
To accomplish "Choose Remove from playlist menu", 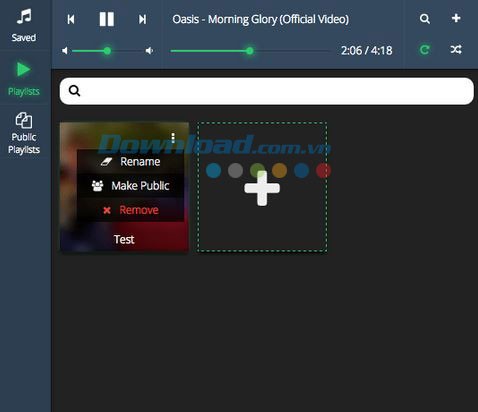I will pos(131,210).
